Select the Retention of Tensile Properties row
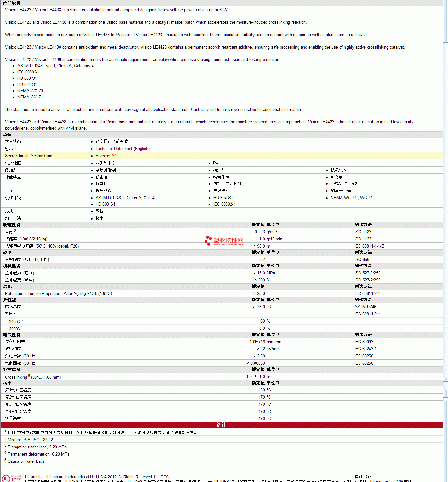Viewport: 448px width, 482px height. click(x=222, y=294)
